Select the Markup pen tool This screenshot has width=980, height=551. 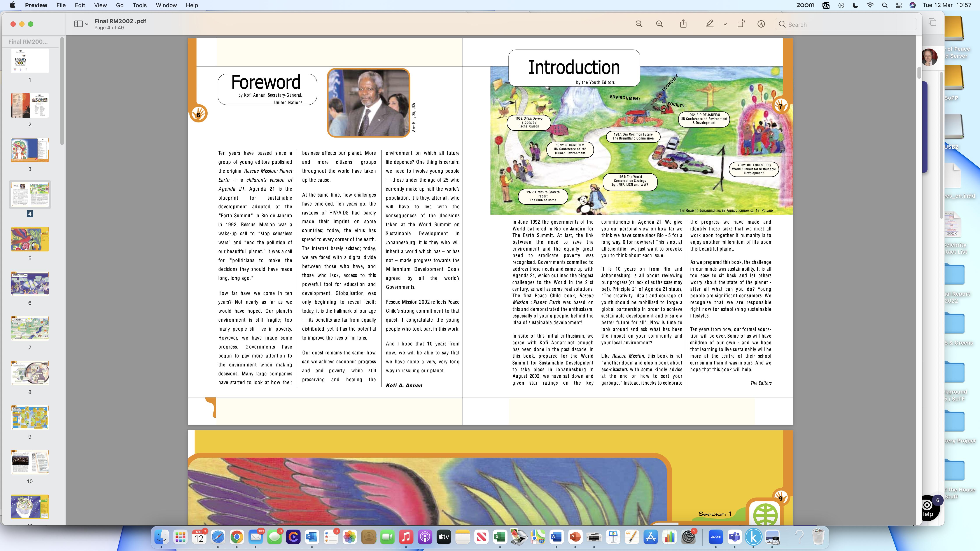point(709,24)
